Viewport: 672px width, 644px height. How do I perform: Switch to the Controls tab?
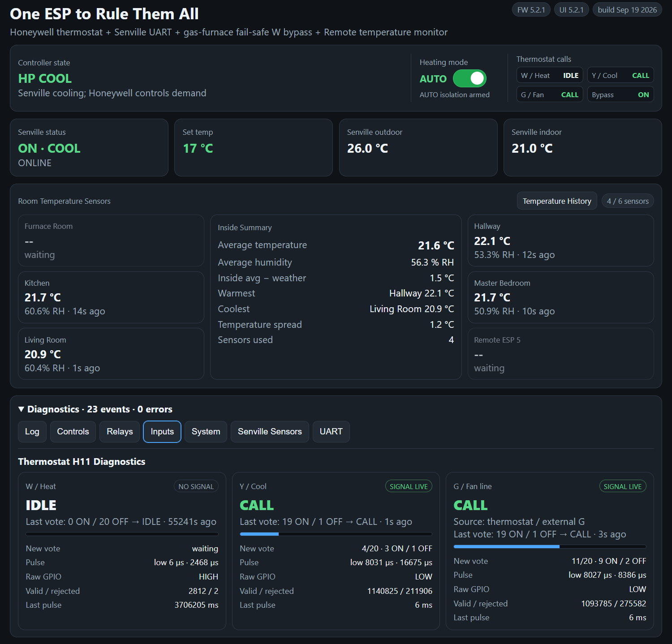(73, 432)
